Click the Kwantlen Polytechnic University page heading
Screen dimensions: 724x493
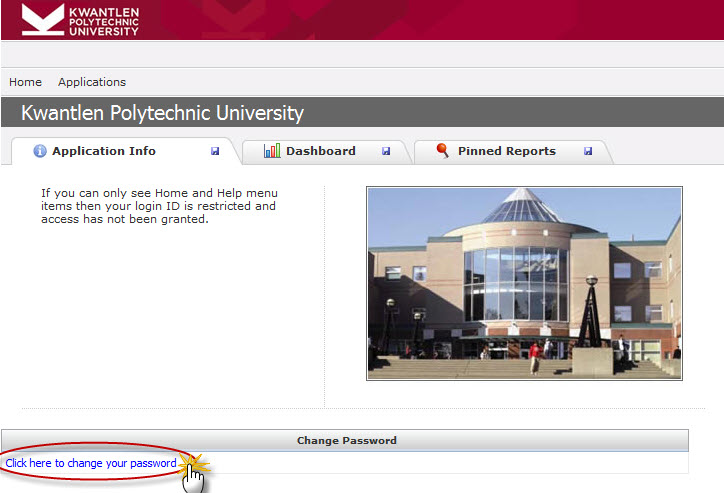(x=162, y=113)
